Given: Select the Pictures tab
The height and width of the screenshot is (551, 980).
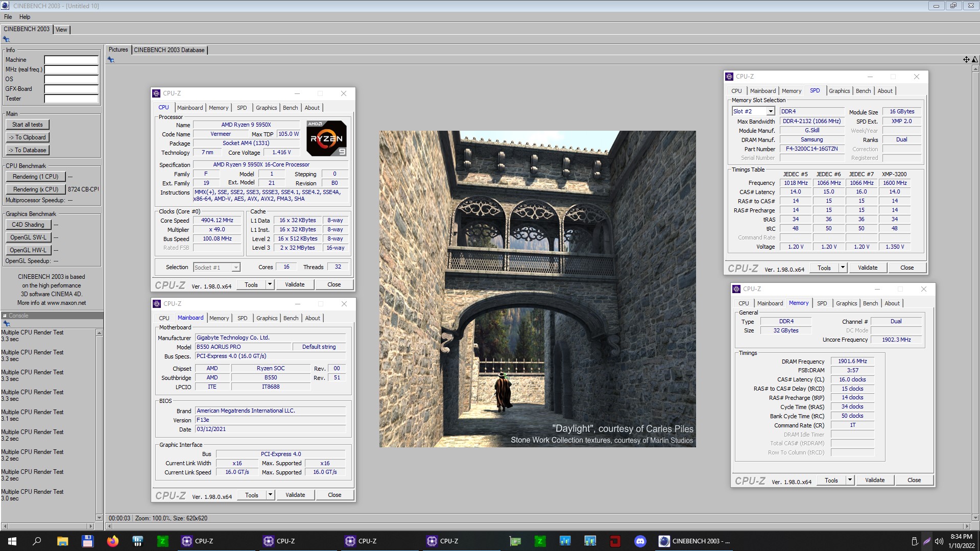Looking at the screenshot, I should [x=118, y=50].
